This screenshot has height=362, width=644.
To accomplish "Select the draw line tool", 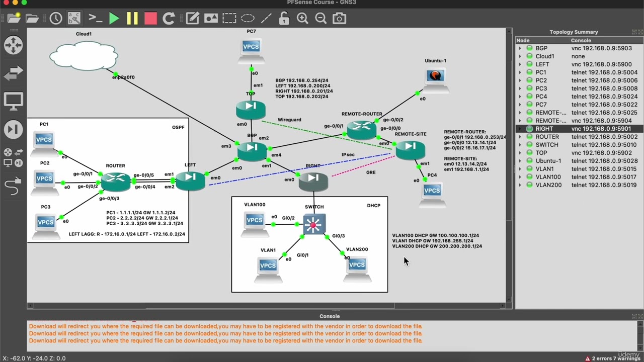I will pyautogui.click(x=266, y=19).
